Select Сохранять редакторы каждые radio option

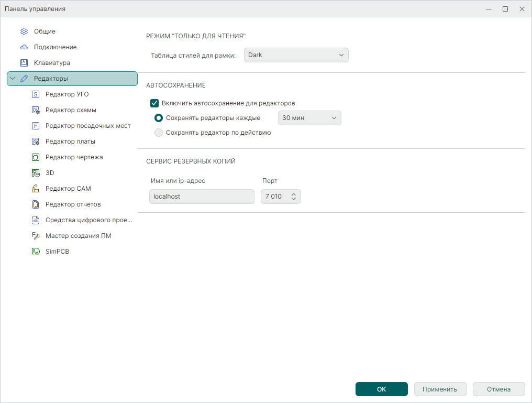(159, 118)
